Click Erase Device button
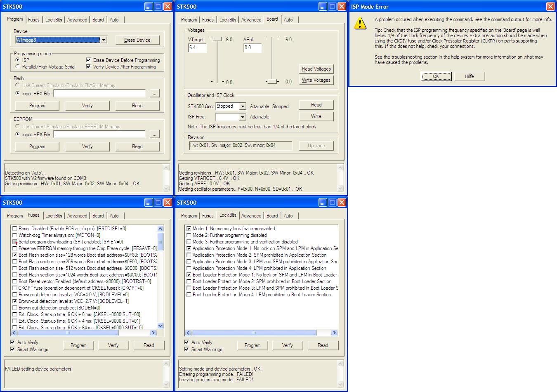The width and height of the screenshot is (557, 392). [137, 40]
